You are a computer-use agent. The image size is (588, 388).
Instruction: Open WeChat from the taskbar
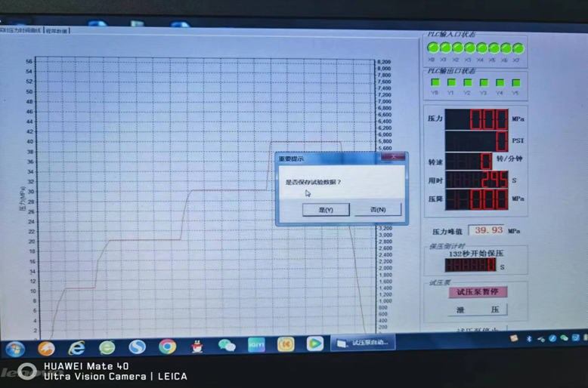click(227, 346)
